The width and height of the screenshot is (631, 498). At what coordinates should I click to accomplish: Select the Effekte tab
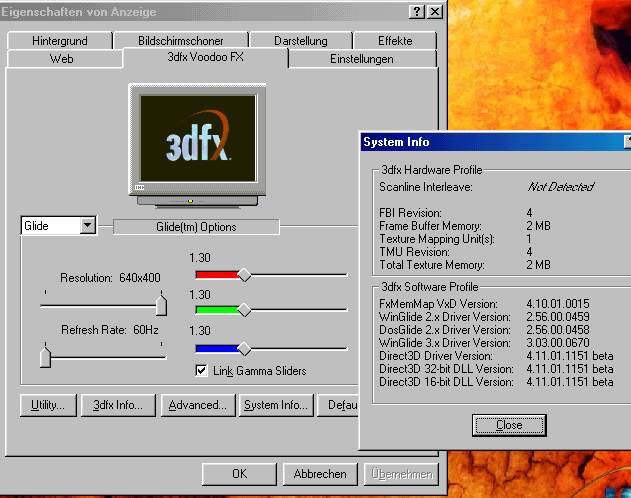394,41
